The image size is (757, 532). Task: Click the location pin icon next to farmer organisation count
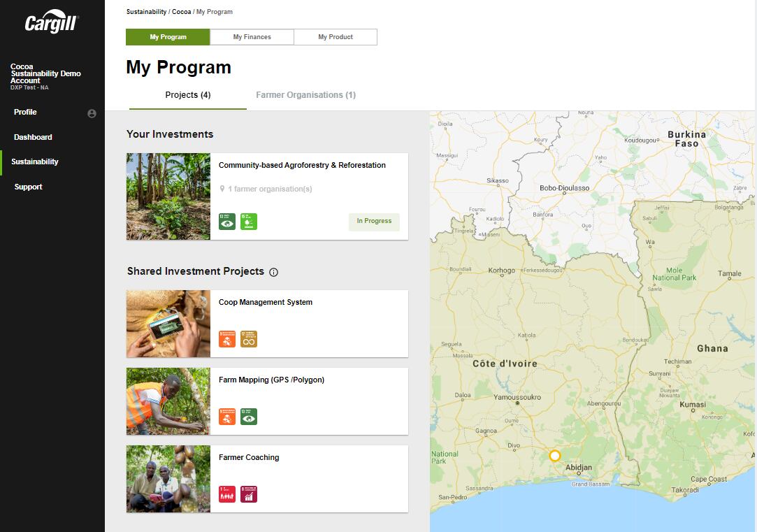224,189
